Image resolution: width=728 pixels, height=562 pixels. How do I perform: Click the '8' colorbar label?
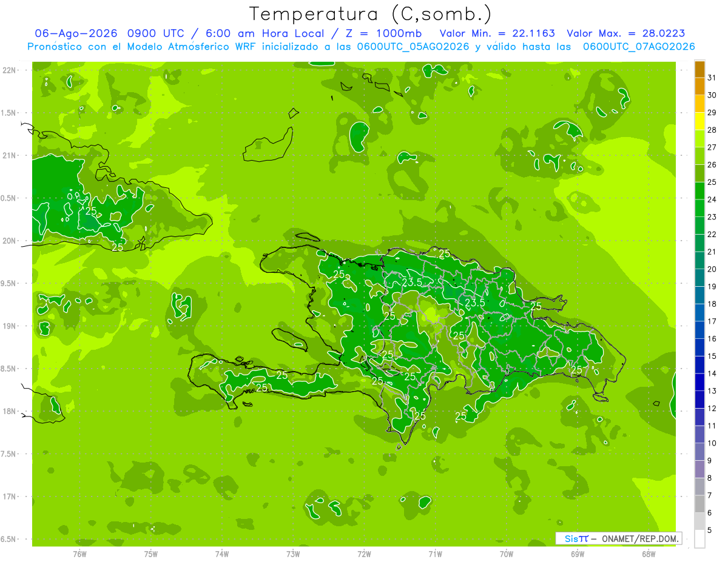click(710, 478)
